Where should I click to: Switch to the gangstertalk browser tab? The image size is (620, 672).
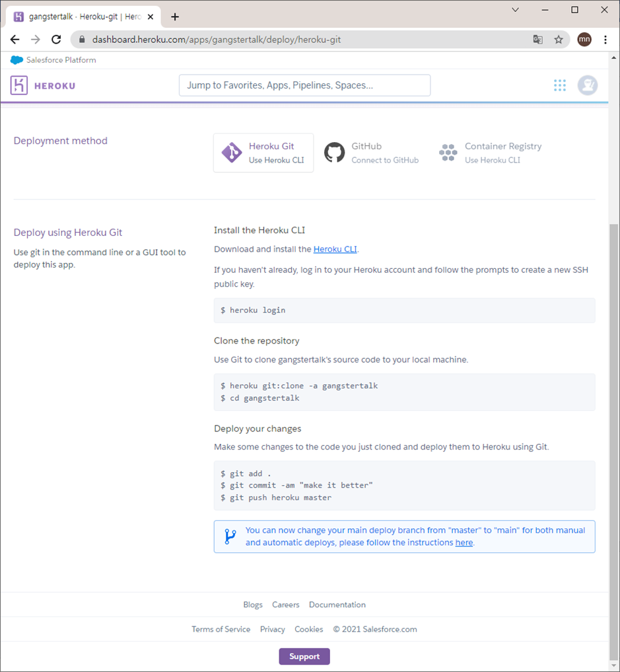pyautogui.click(x=79, y=17)
